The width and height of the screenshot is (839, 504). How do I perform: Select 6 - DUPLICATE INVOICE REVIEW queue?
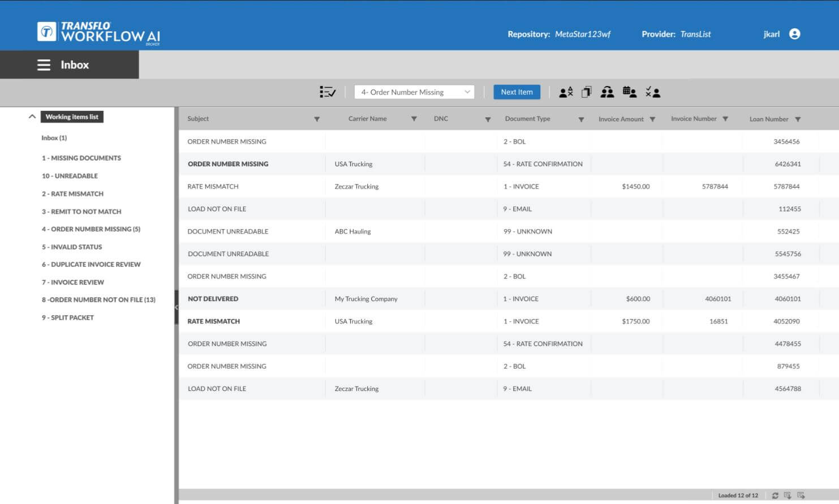tap(91, 264)
